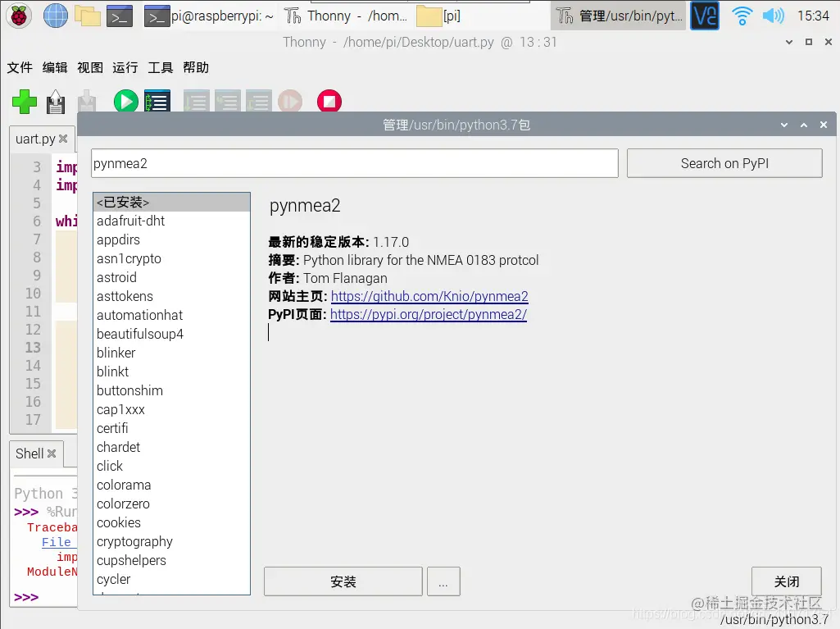The image size is (840, 629).
Task: Switch to the pi@raspberrypi terminal window
Action: click(x=209, y=16)
